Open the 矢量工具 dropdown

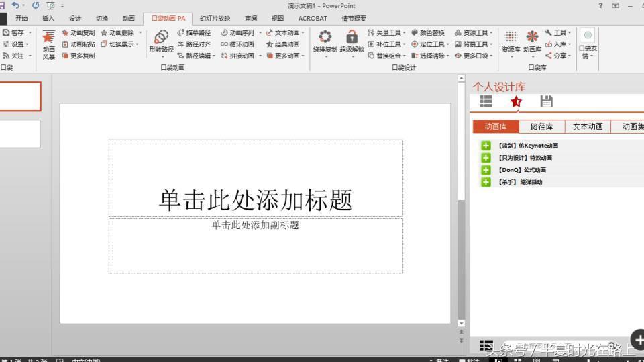pos(387,32)
